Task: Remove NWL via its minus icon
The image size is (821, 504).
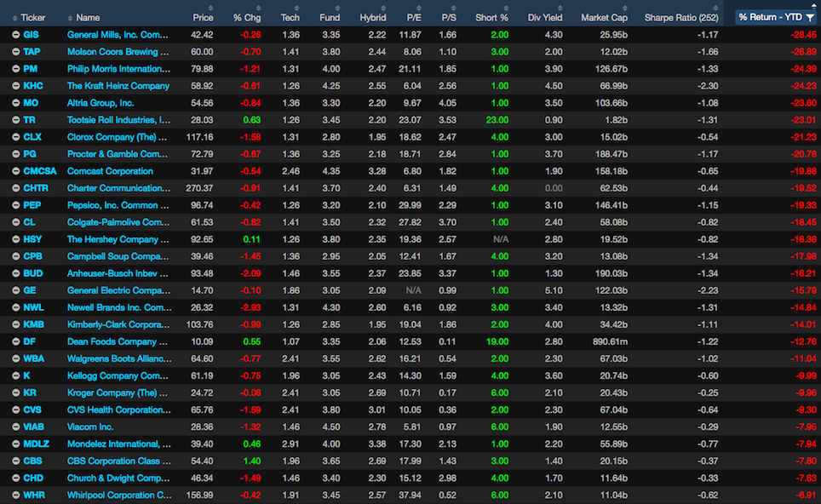Action: click(x=15, y=307)
